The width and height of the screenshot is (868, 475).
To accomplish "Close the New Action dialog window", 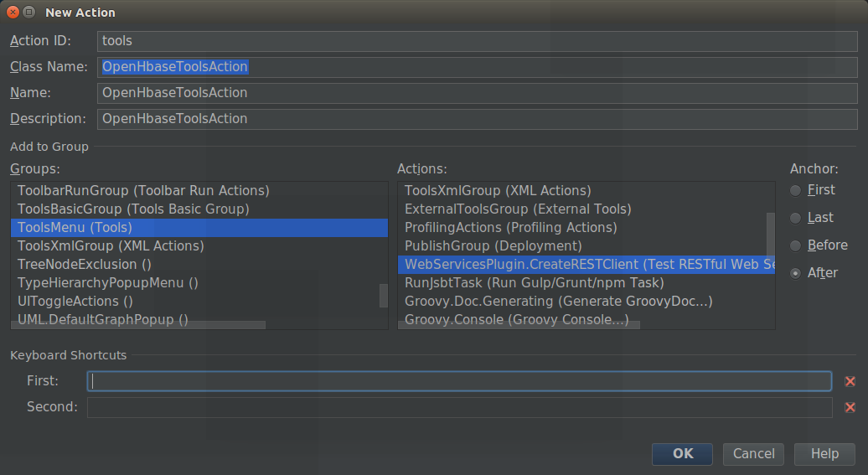I will click(13, 13).
